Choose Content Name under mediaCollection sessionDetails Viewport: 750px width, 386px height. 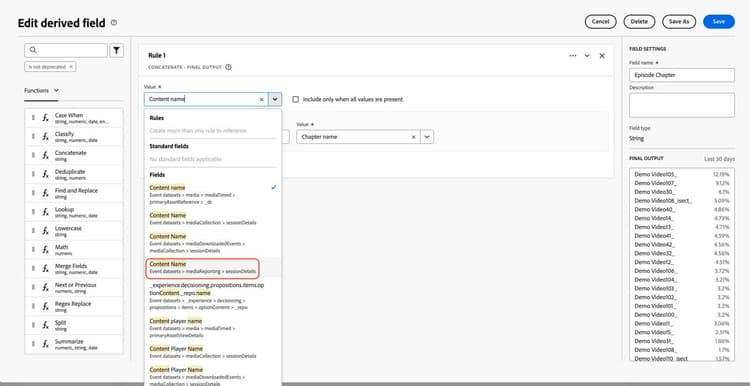pos(212,219)
